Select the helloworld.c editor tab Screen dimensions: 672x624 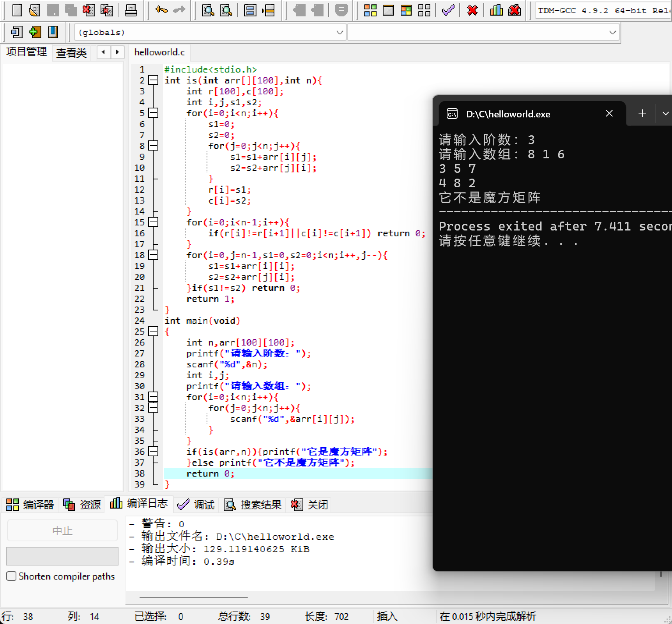click(159, 52)
